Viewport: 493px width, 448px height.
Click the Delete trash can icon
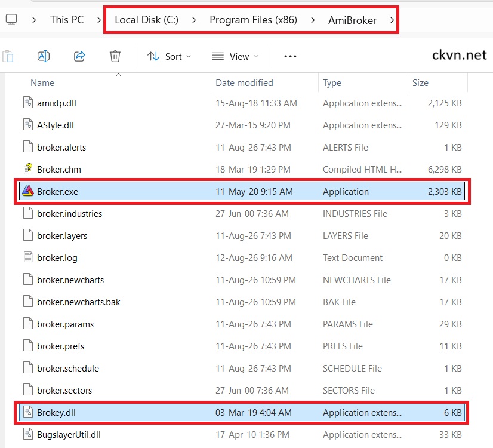[115, 56]
